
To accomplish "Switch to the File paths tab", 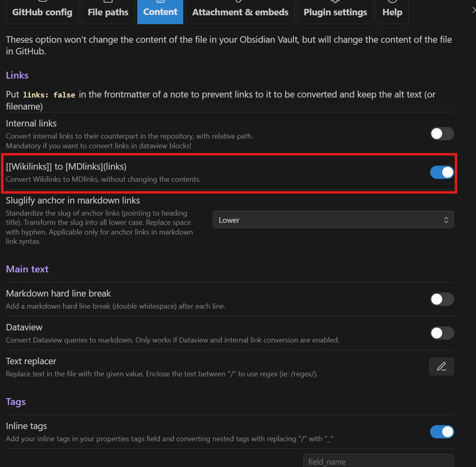I will pyautogui.click(x=108, y=12).
